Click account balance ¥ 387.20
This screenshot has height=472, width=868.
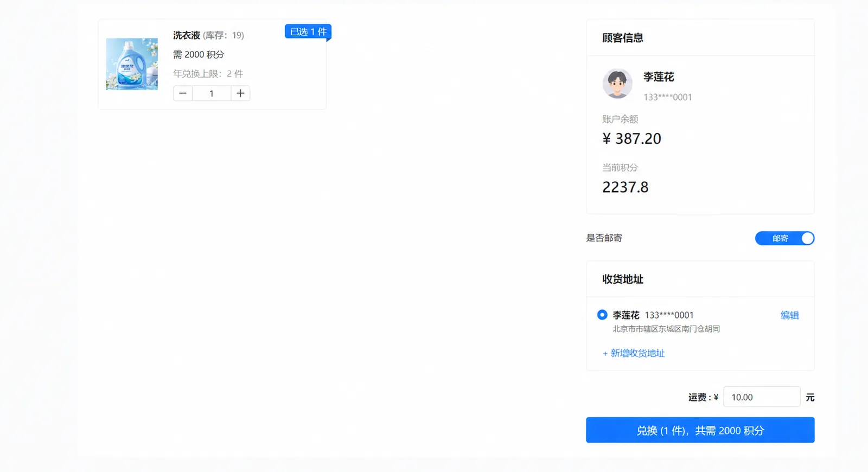631,139
